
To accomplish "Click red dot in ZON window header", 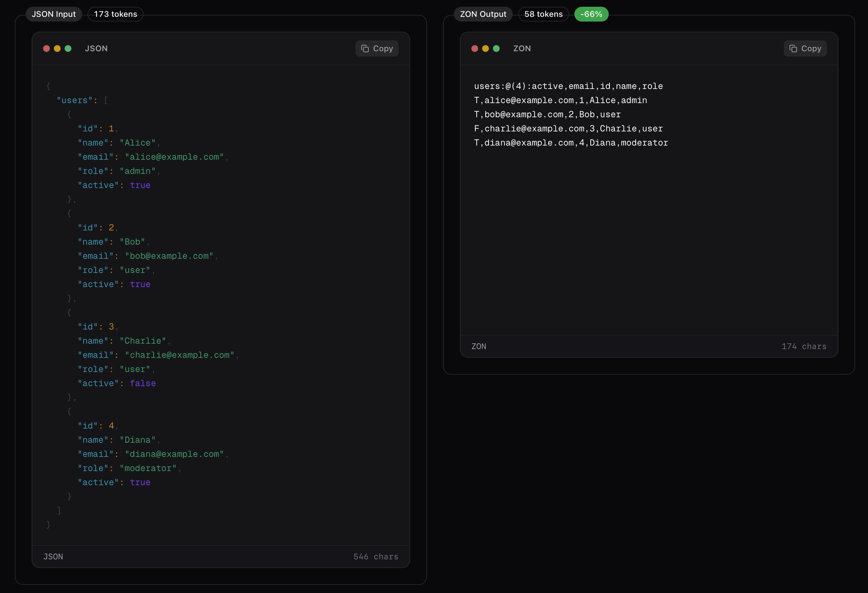I will tap(475, 49).
